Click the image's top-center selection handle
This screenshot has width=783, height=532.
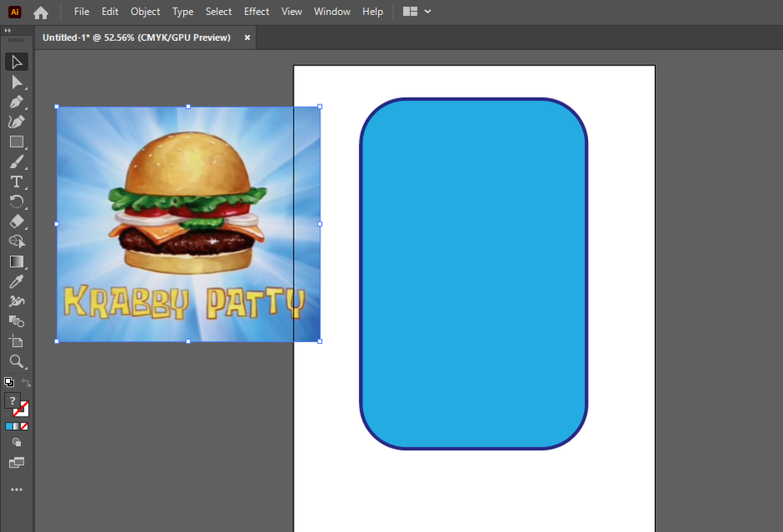(x=188, y=106)
